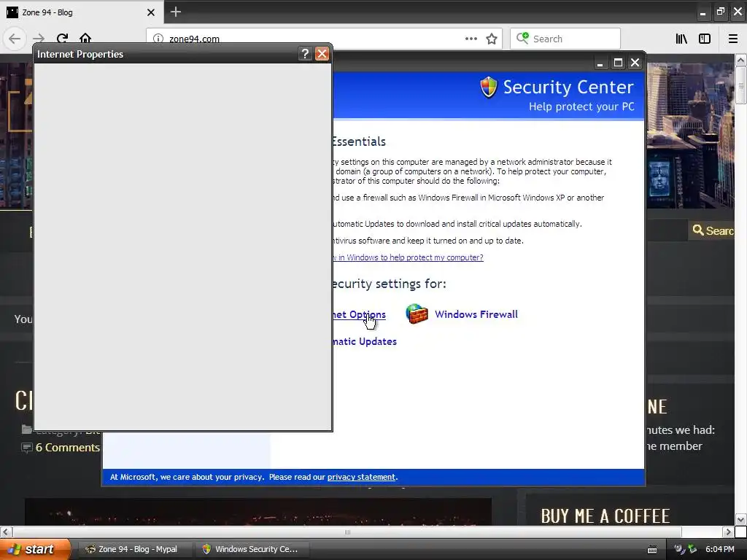Click the Start button on the taskbar
Viewport: 747px width, 560px height.
pyautogui.click(x=35, y=549)
